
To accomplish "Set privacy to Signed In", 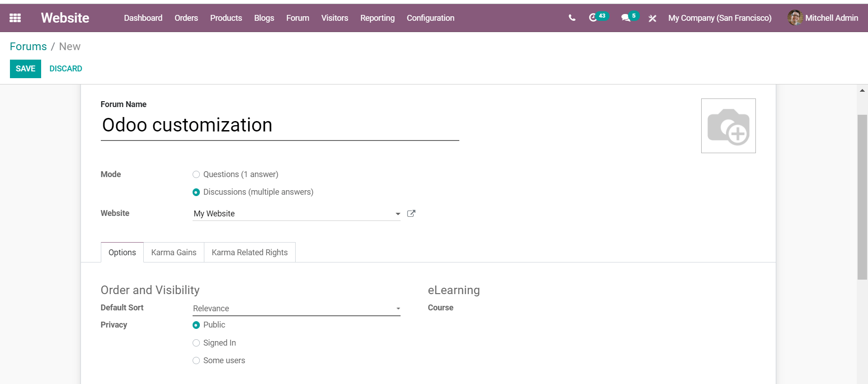I will pyautogui.click(x=196, y=343).
